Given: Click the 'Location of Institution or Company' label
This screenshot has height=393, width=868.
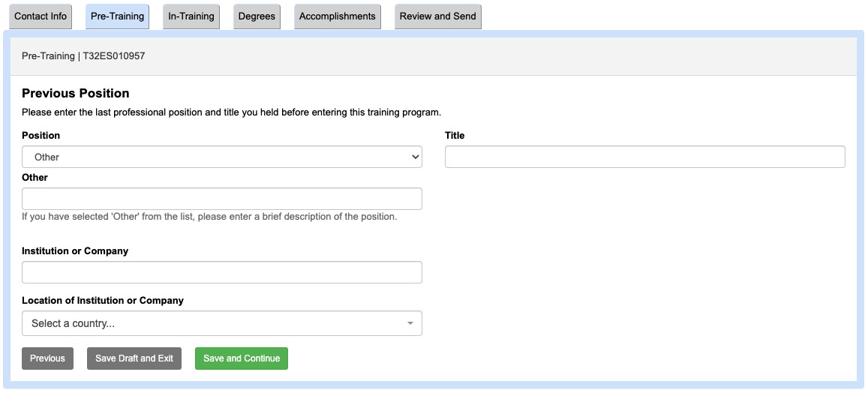Looking at the screenshot, I should pyautogui.click(x=103, y=301).
